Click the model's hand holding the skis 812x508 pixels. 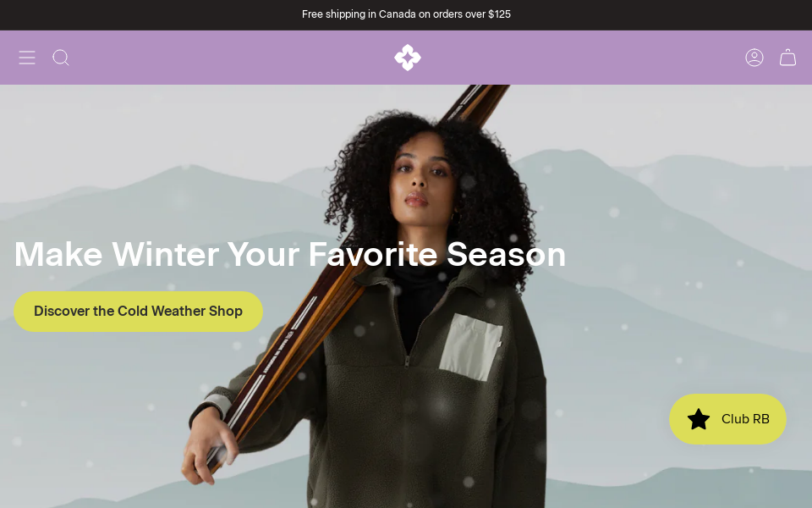point(207,446)
